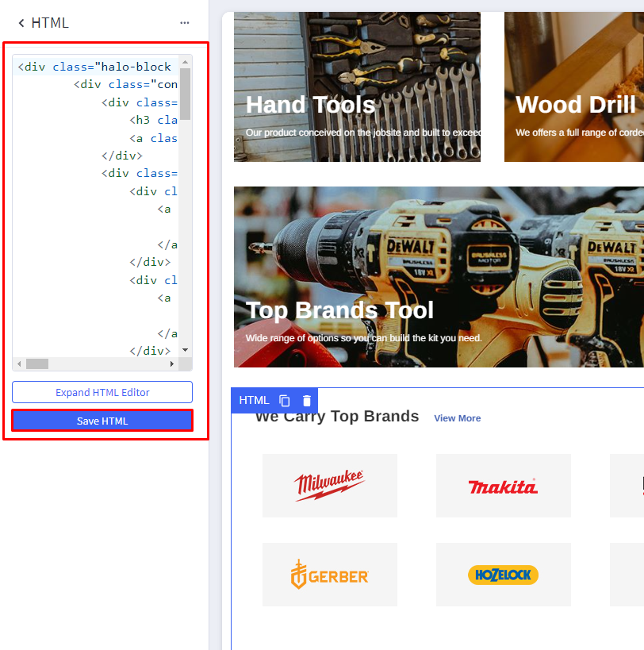Click the Expand HTML Editor button
The image size is (644, 650).
[x=102, y=392]
